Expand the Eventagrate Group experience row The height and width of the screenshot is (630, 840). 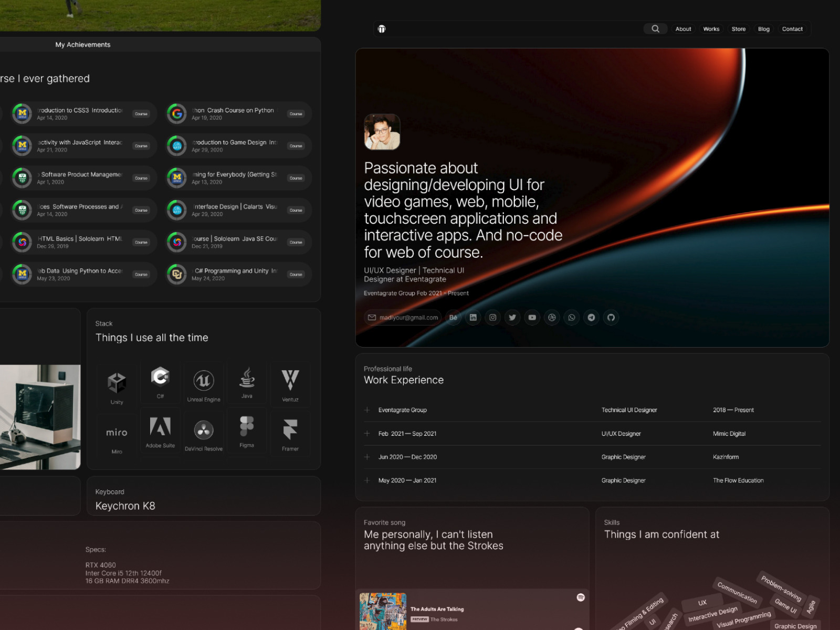(x=367, y=410)
